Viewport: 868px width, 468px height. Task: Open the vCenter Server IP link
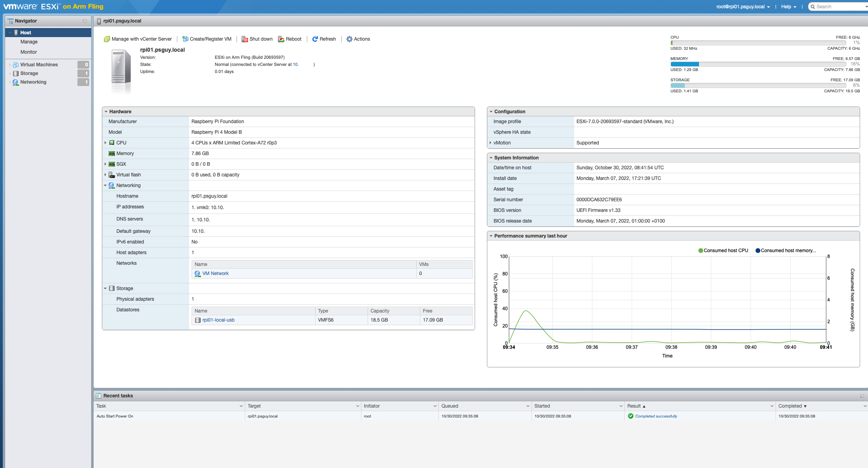(x=295, y=64)
